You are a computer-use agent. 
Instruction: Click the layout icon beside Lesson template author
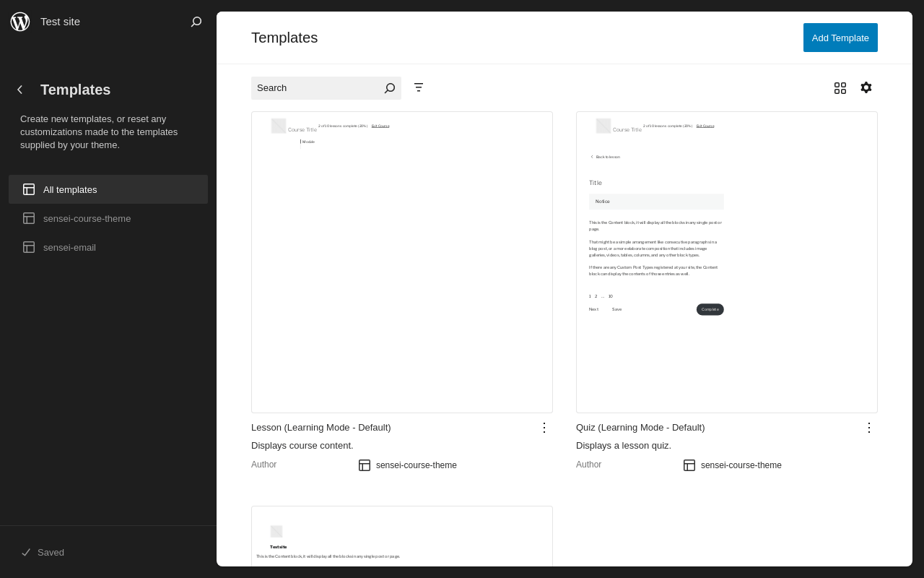(365, 465)
